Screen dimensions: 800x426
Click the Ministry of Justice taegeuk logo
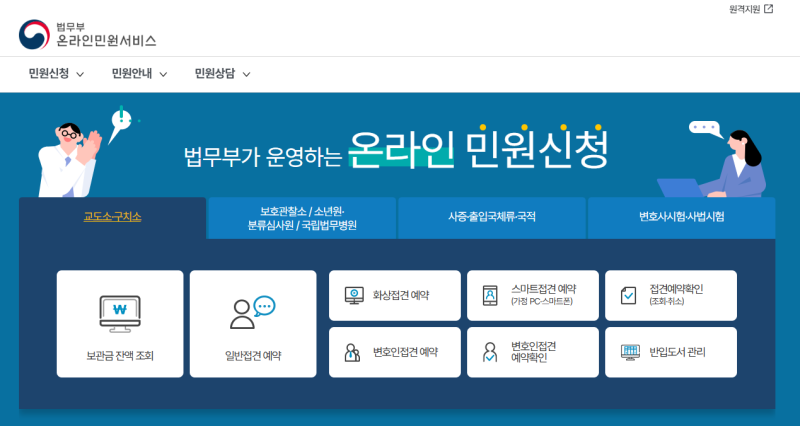tap(34, 35)
